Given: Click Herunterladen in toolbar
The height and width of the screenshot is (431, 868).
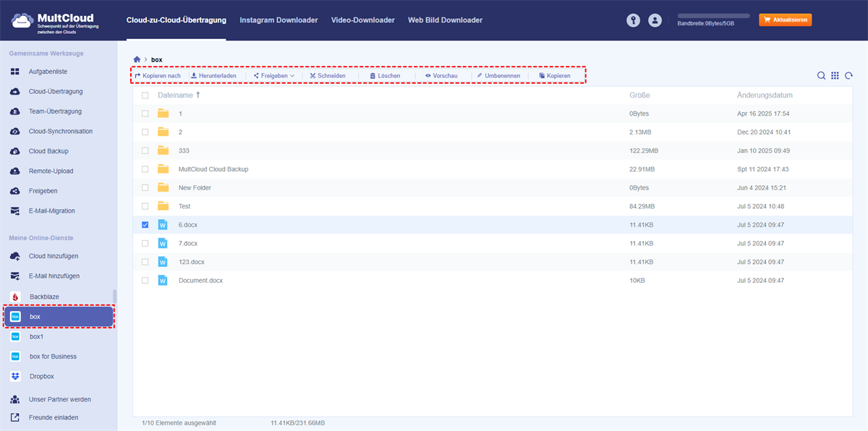Looking at the screenshot, I should pyautogui.click(x=213, y=76).
